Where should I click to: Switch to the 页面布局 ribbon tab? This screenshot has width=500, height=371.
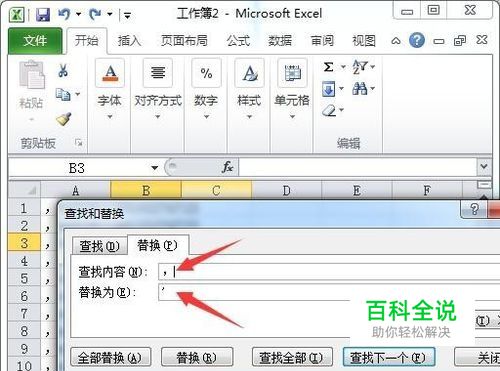coord(184,41)
